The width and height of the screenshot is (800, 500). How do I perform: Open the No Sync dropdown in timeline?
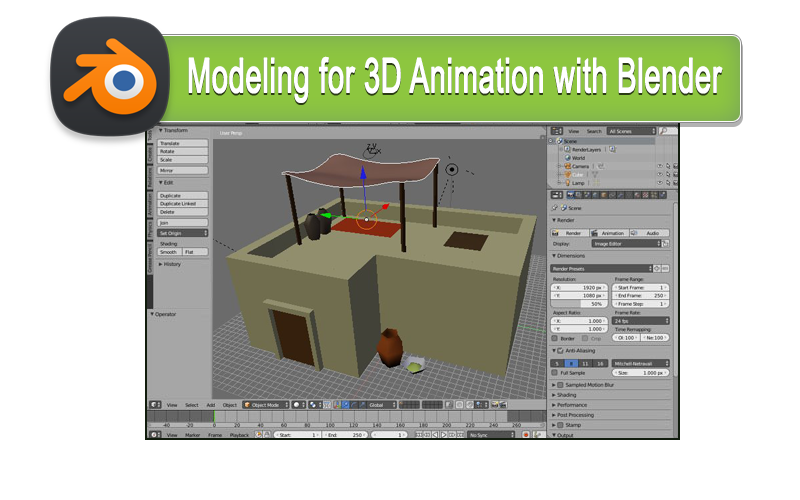pos(491,435)
